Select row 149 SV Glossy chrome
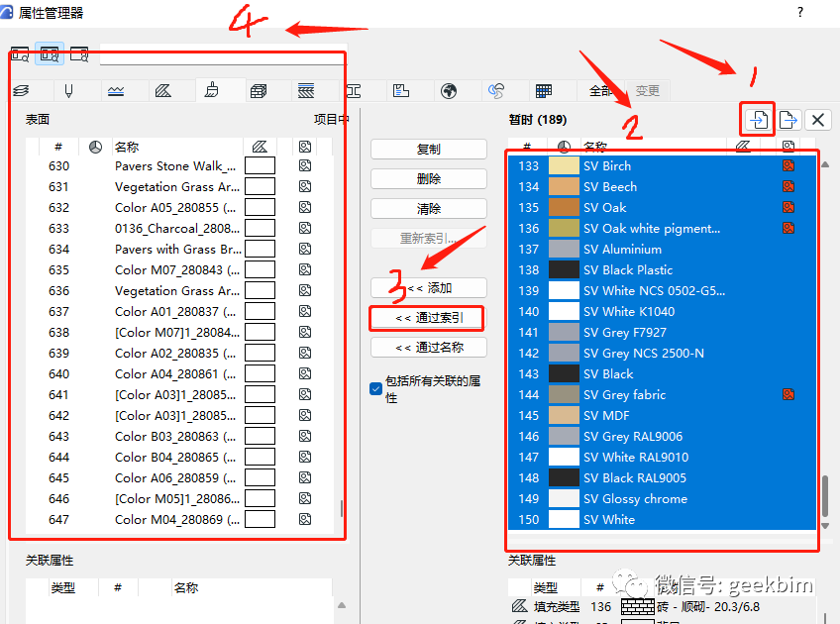Image resolution: width=840 pixels, height=624 pixels. click(662, 498)
